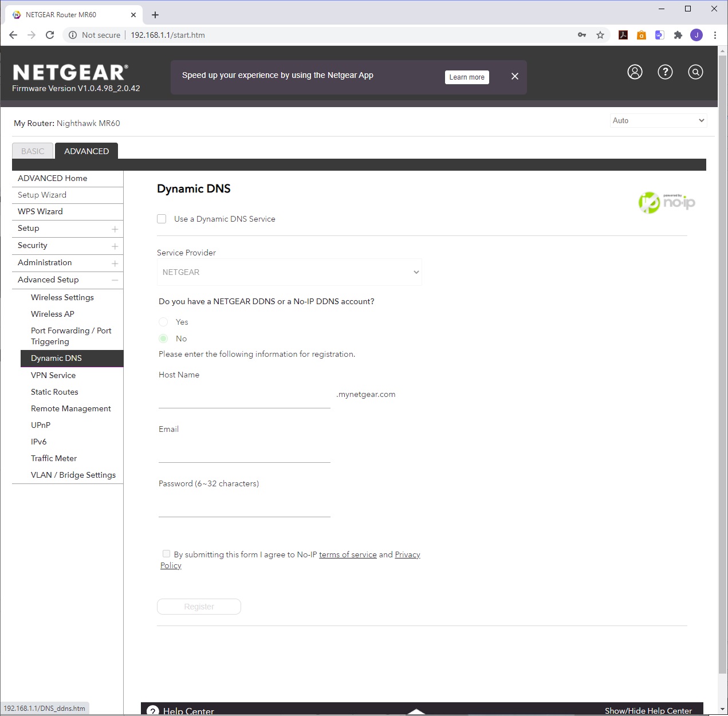Screen dimensions: 728x716
Task: Open Port Forwarding / Port Triggering
Action: tap(71, 336)
